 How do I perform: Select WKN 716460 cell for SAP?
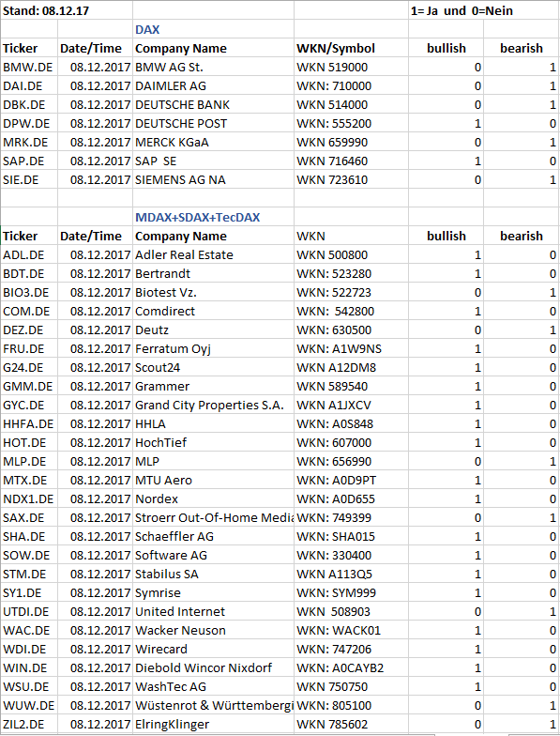351,161
